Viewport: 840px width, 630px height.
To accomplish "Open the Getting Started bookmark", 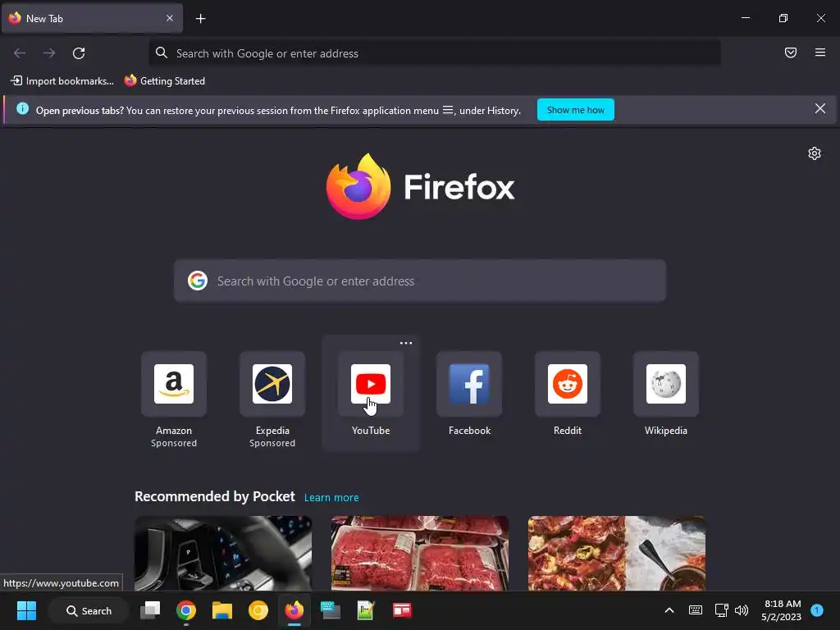I will [x=165, y=81].
